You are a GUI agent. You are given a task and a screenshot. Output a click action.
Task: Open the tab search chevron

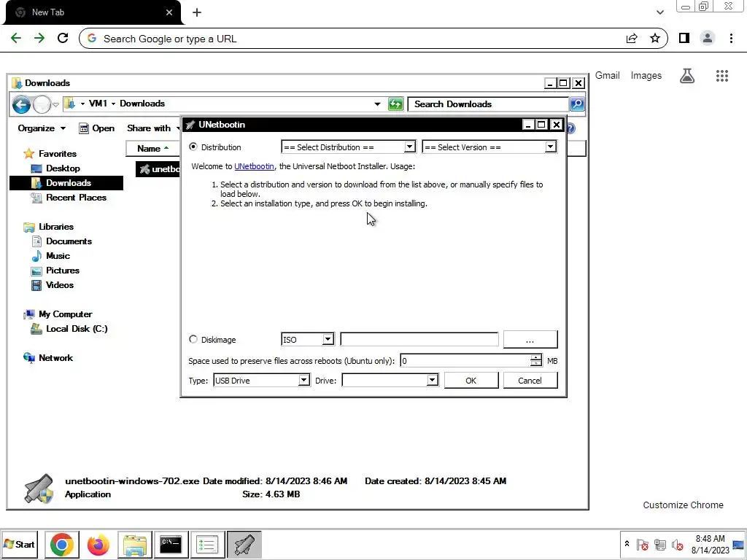pos(660,12)
